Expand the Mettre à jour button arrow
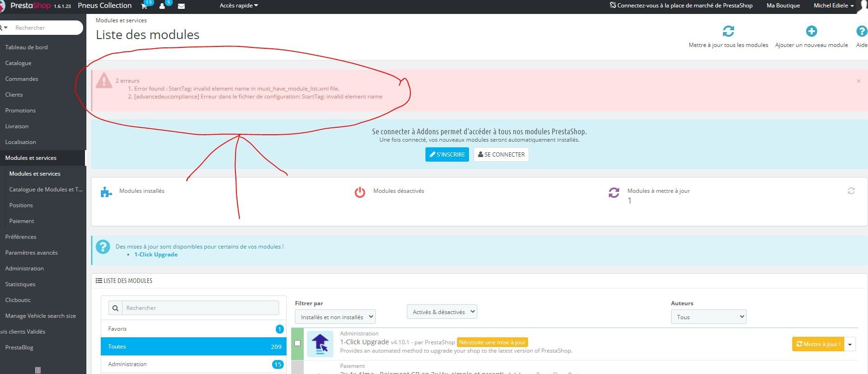Screen dimensions: 868x374 [850, 344]
